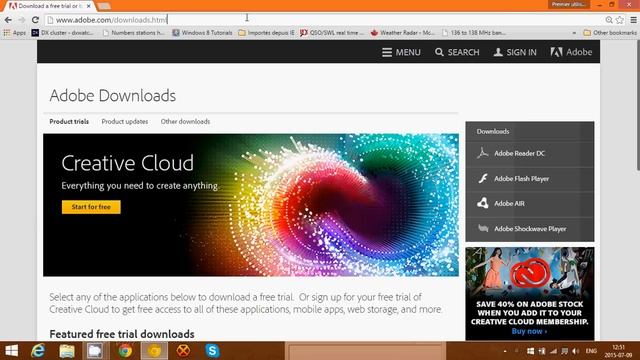Go back with the browser back arrow
The height and width of the screenshot is (360, 640).
(x=8, y=20)
